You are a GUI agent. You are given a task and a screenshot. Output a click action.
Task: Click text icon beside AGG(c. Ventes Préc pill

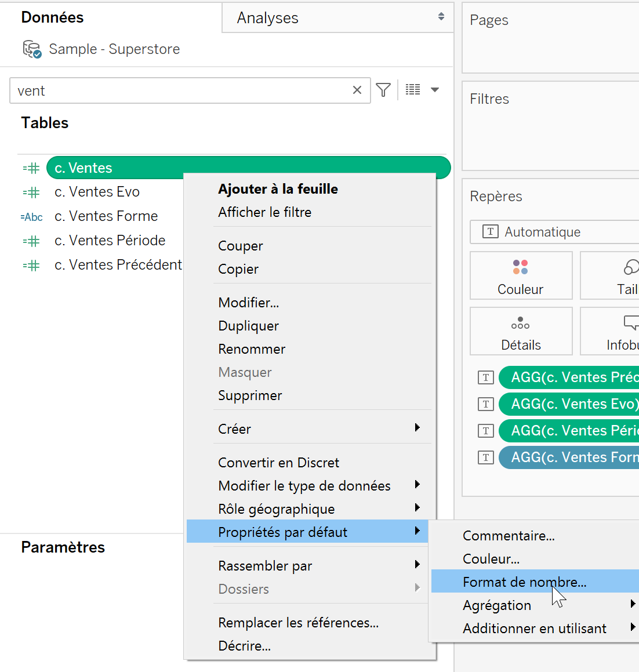tap(485, 377)
